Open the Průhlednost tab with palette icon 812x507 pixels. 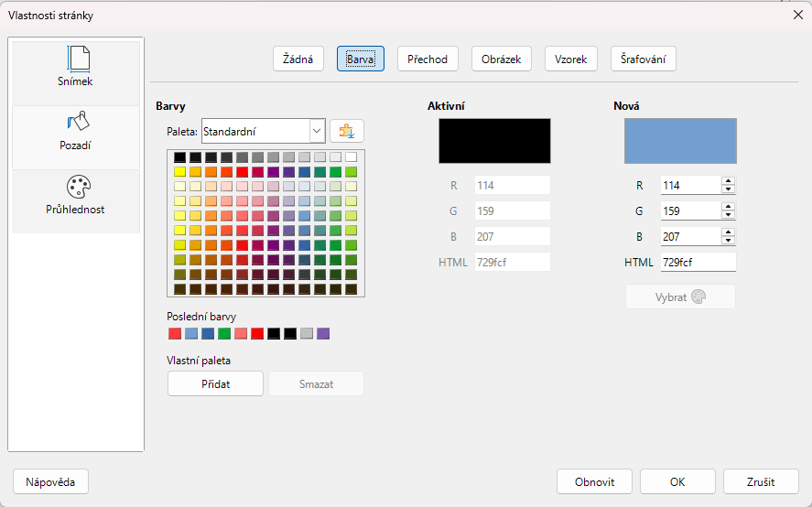tap(76, 201)
